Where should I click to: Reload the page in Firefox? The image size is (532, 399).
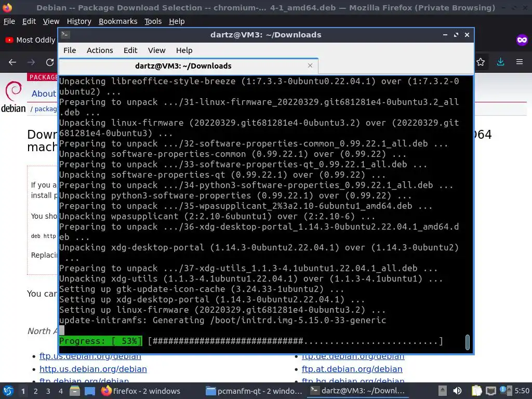50,62
